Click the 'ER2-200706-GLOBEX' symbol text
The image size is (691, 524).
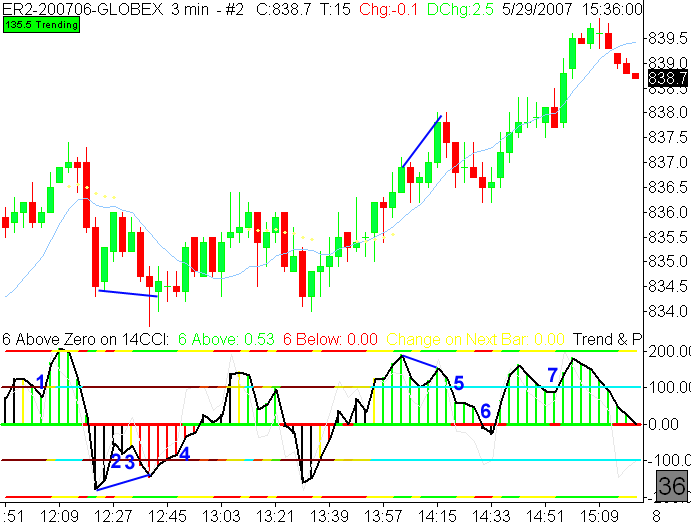coord(82,8)
